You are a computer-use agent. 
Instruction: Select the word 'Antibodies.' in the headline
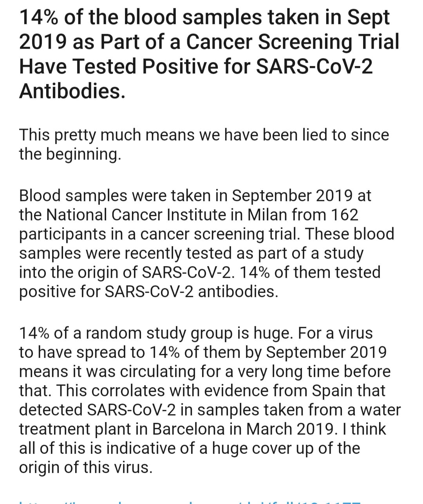[x=72, y=91]
